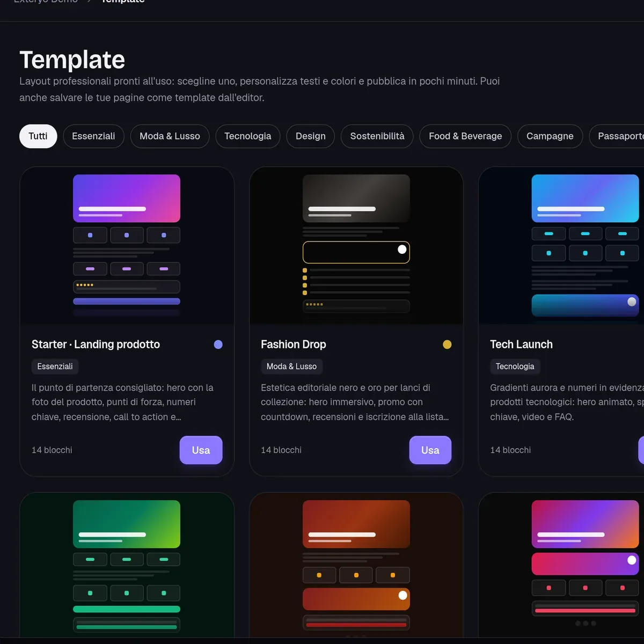Open the Starter Landing prodotto preview thumbnail
644x644 pixels.
coord(127,246)
